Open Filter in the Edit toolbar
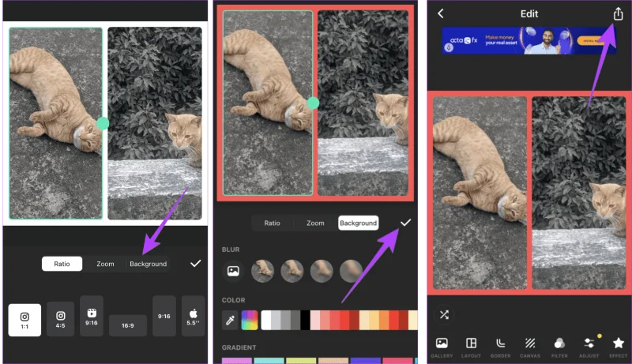632x364 pixels. pyautogui.click(x=559, y=347)
